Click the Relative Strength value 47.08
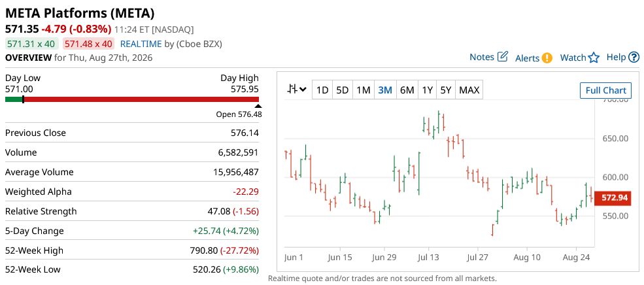 [x=219, y=211]
